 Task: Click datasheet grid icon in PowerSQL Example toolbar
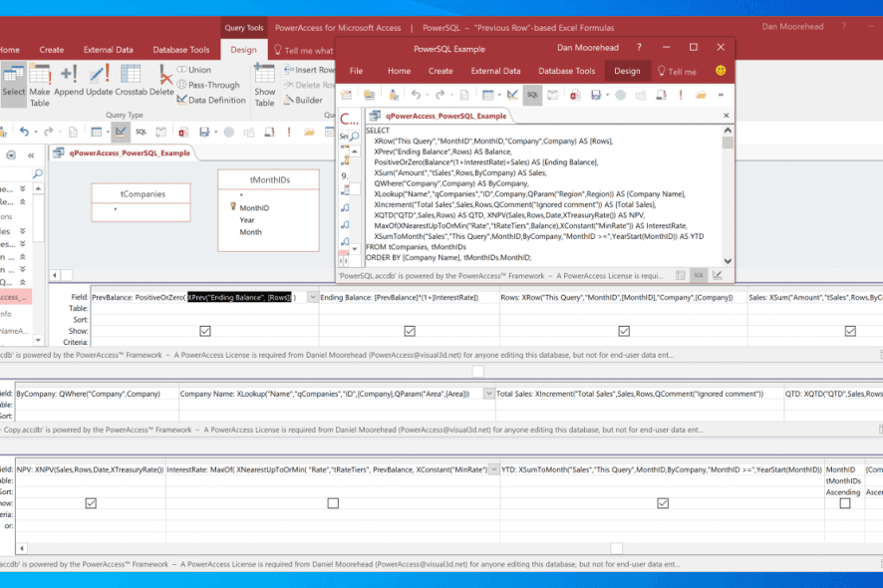(x=487, y=95)
